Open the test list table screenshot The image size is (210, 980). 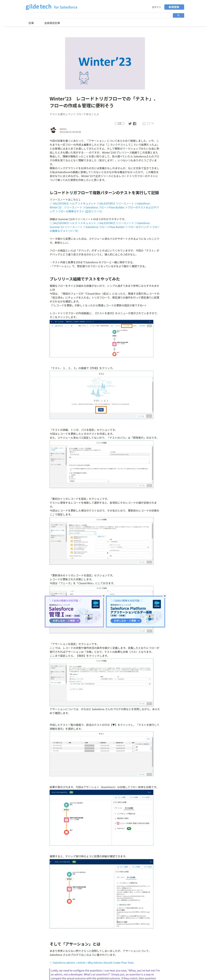tap(101, 754)
